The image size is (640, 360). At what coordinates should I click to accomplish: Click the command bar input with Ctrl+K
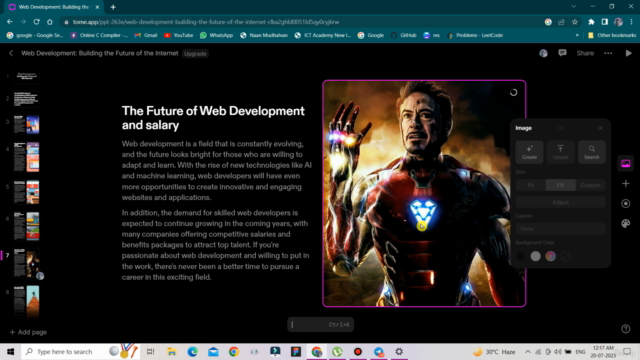(x=320, y=324)
